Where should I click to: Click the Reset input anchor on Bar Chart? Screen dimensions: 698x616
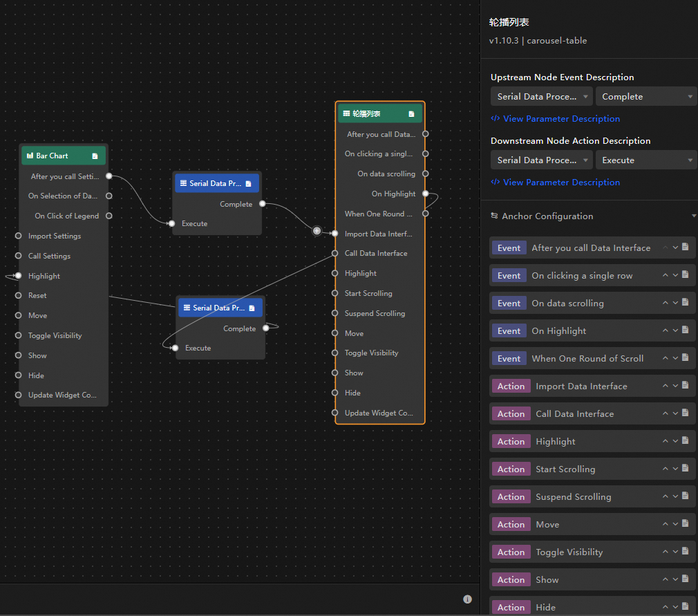pos(18,295)
